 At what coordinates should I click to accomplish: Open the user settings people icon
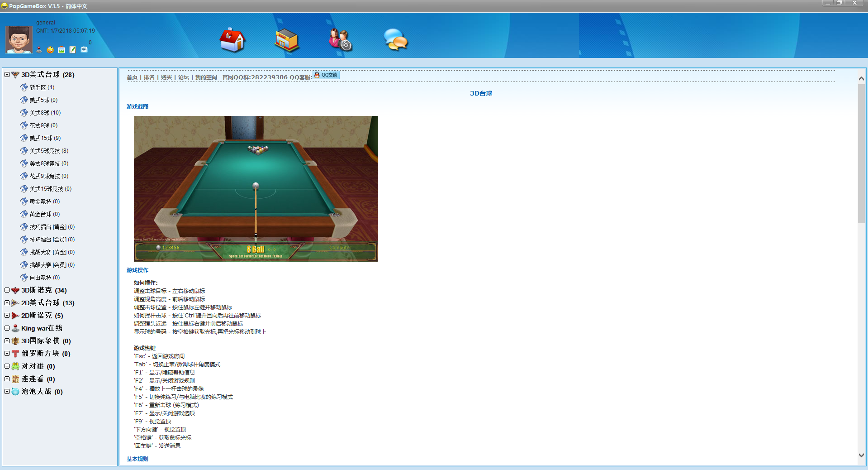coord(340,40)
